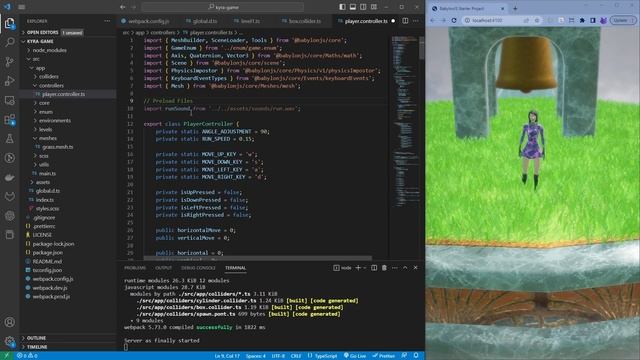Open the Docker whale view
This screenshot has width=640, height=360.
[9, 178]
